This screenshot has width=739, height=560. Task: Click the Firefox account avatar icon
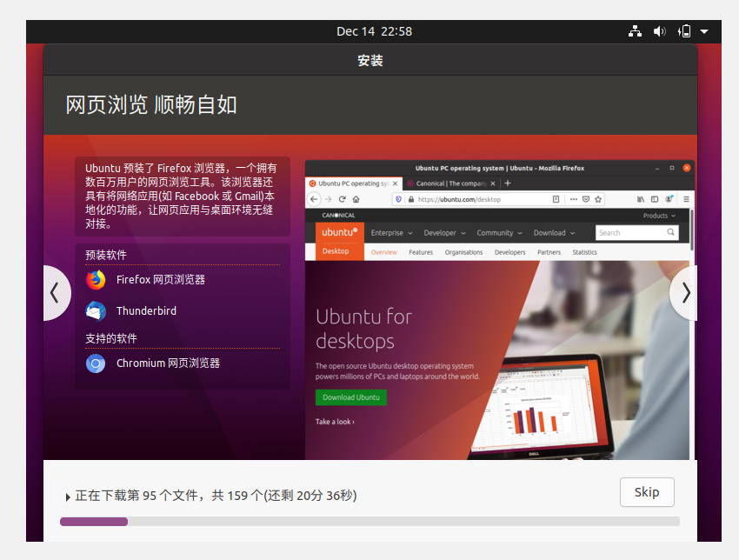pos(669,199)
